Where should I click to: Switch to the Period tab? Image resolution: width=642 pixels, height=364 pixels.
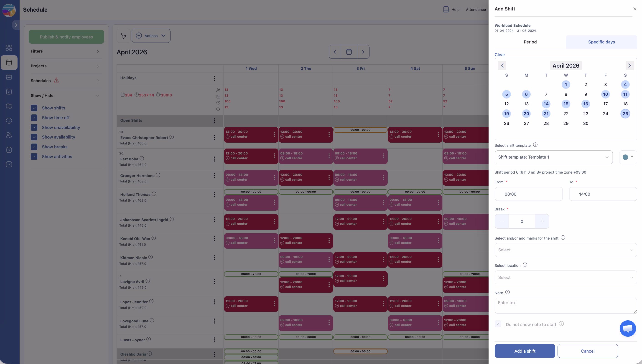click(530, 42)
